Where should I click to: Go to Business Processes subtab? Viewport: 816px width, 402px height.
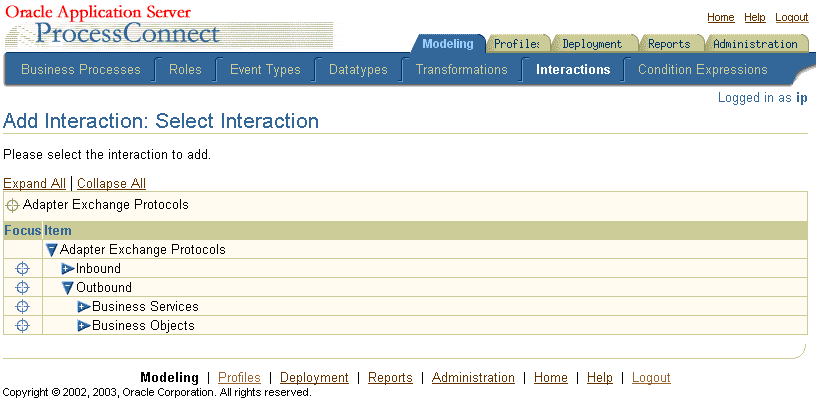coord(81,69)
